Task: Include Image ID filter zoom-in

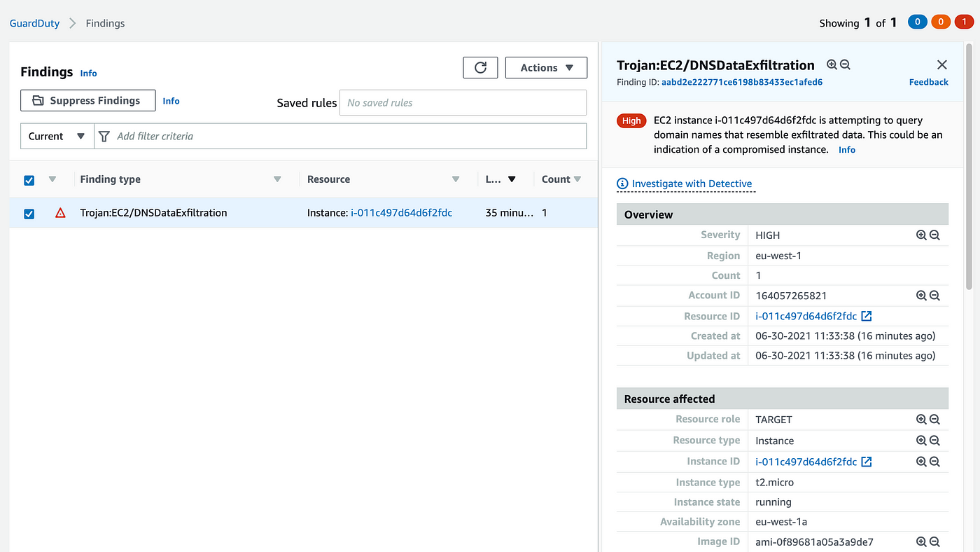Action: (x=921, y=541)
